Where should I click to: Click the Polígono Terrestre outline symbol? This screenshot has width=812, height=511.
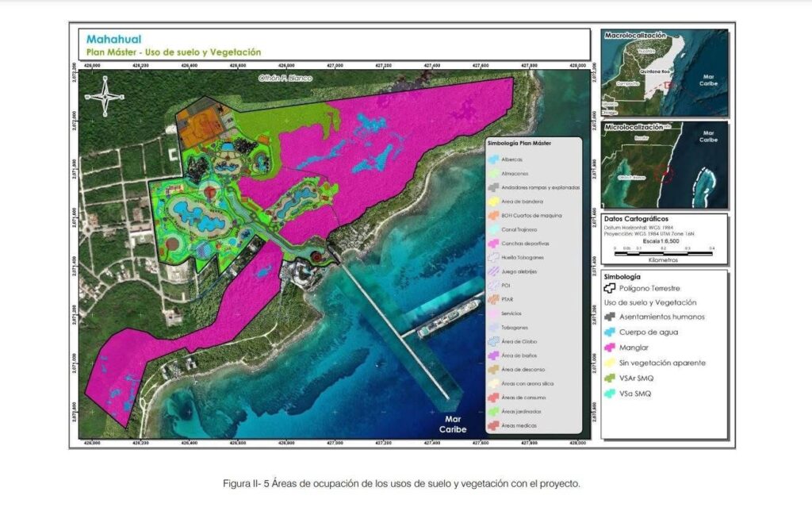click(x=611, y=289)
